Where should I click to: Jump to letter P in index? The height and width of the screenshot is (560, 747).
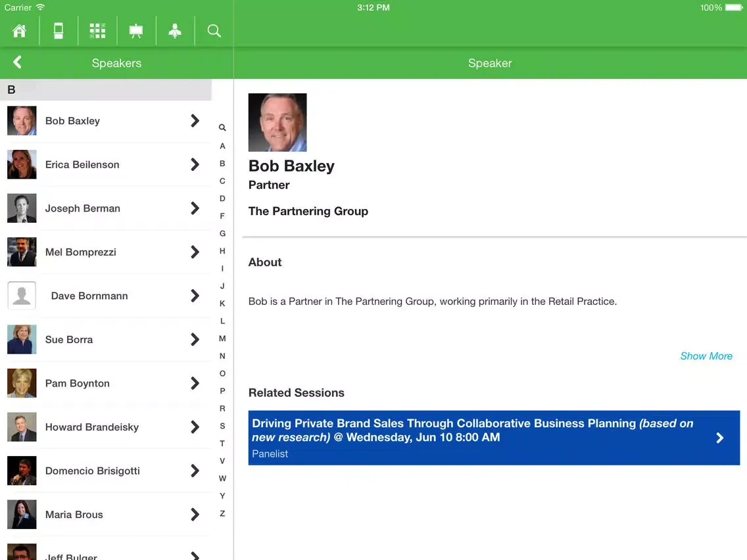(222, 391)
